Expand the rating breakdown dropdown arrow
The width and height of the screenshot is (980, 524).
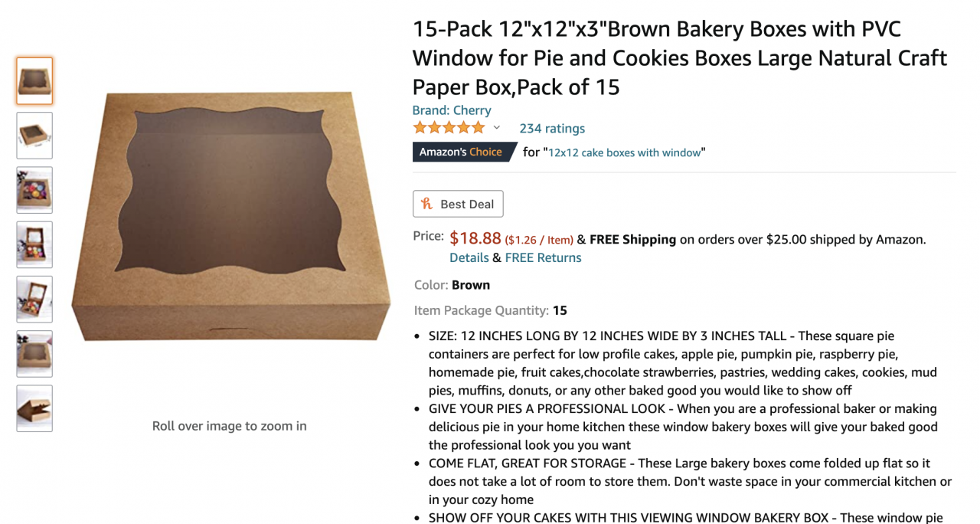coord(496,128)
